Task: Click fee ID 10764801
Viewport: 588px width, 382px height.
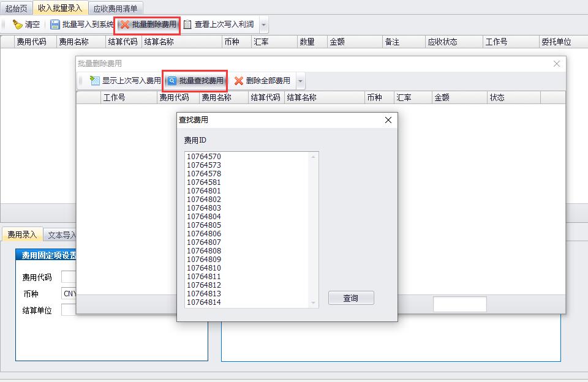Action: click(204, 191)
